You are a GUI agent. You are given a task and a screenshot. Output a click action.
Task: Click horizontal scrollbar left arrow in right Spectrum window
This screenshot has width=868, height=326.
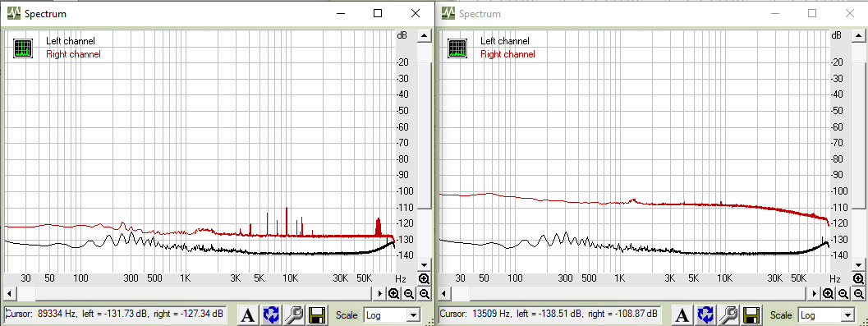click(444, 293)
